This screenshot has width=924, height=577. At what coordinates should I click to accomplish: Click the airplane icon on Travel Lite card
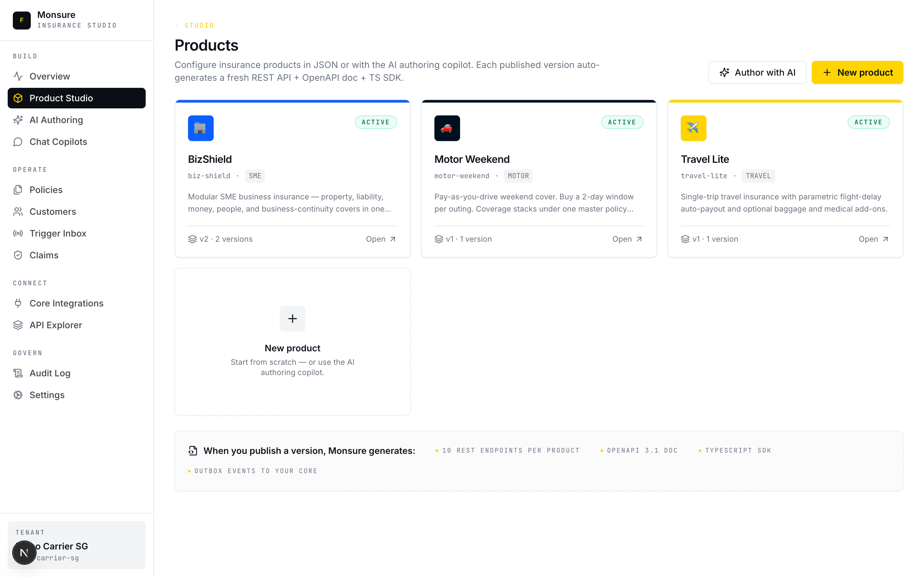point(693,128)
